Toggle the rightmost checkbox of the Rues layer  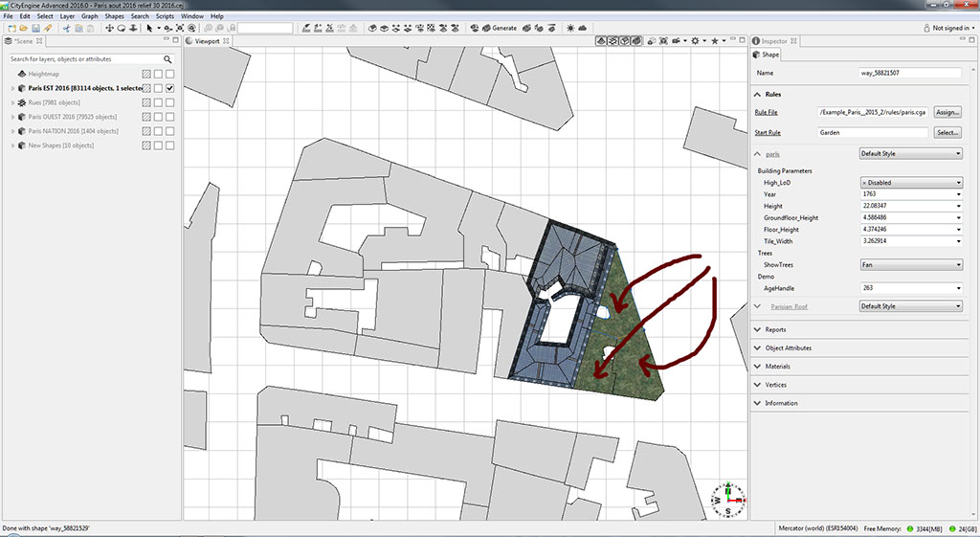pyautogui.click(x=170, y=102)
